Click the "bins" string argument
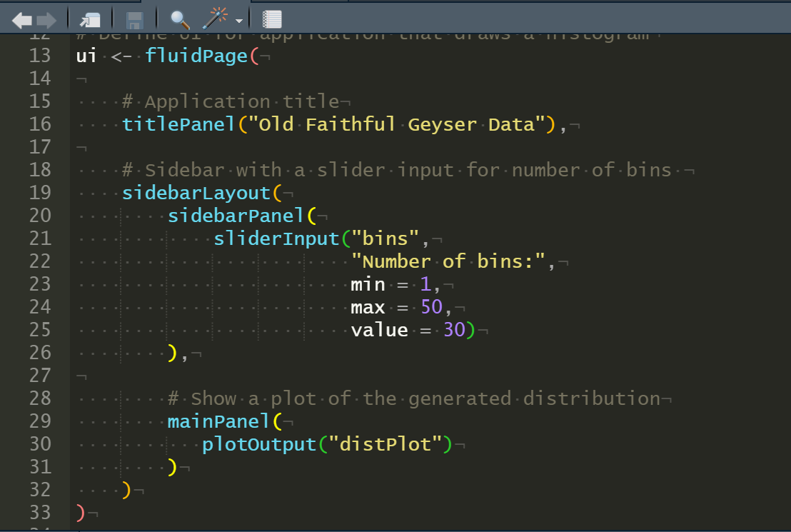Viewport: 791px width, 532px height. point(386,239)
